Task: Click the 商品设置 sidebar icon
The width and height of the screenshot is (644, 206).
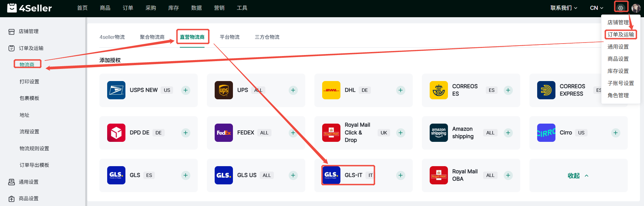Action: (11, 199)
